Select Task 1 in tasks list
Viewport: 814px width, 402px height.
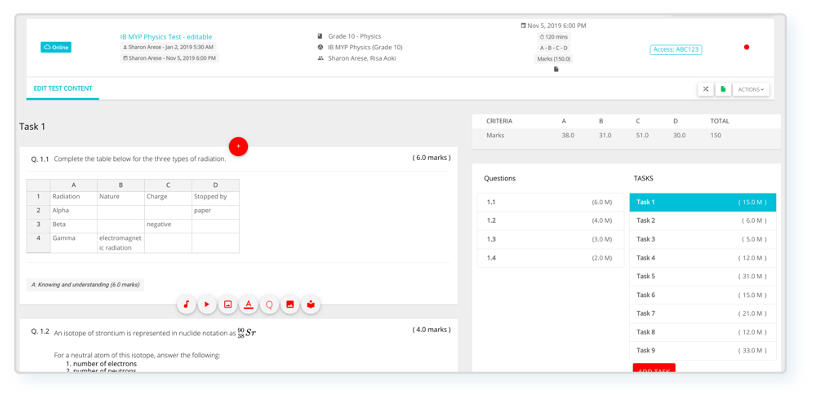[702, 202]
